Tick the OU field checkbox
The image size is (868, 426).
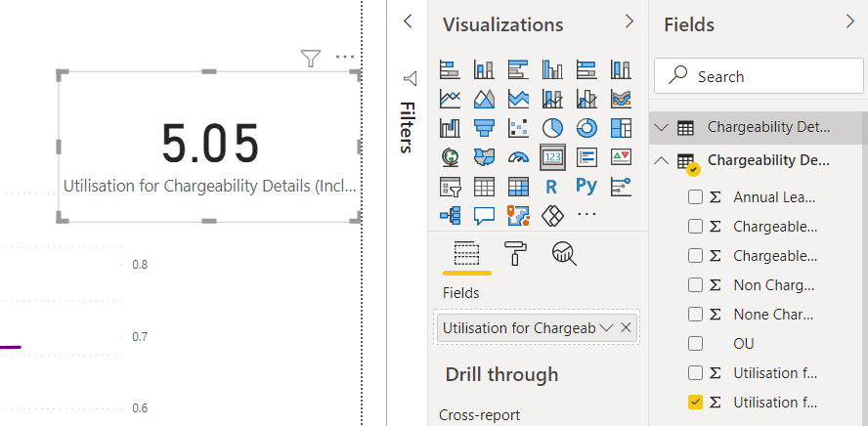[x=695, y=344]
